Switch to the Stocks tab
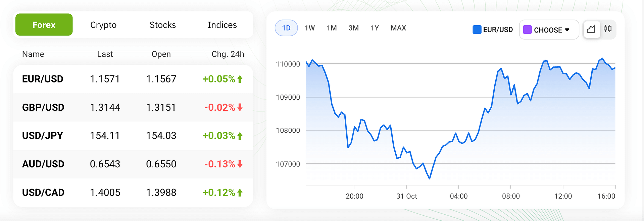Image resolution: width=644 pixels, height=221 pixels. (163, 25)
